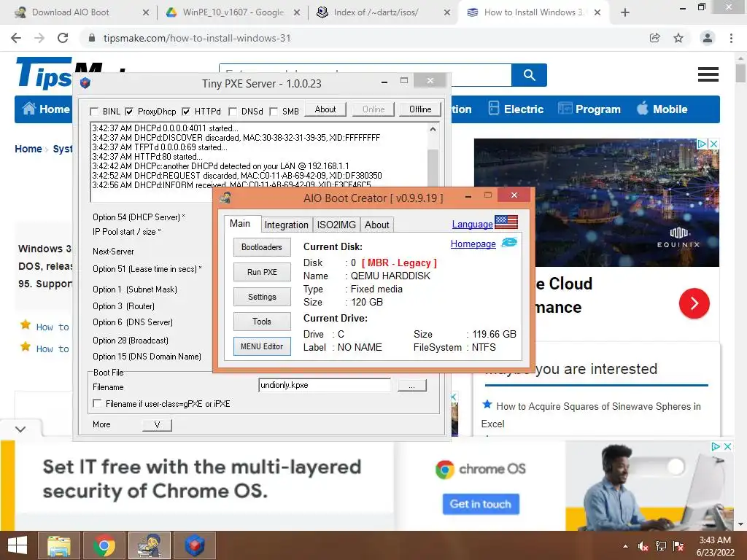The image size is (747, 560).
Task: Close the Equinix ad with the X icon
Action: pos(713,144)
